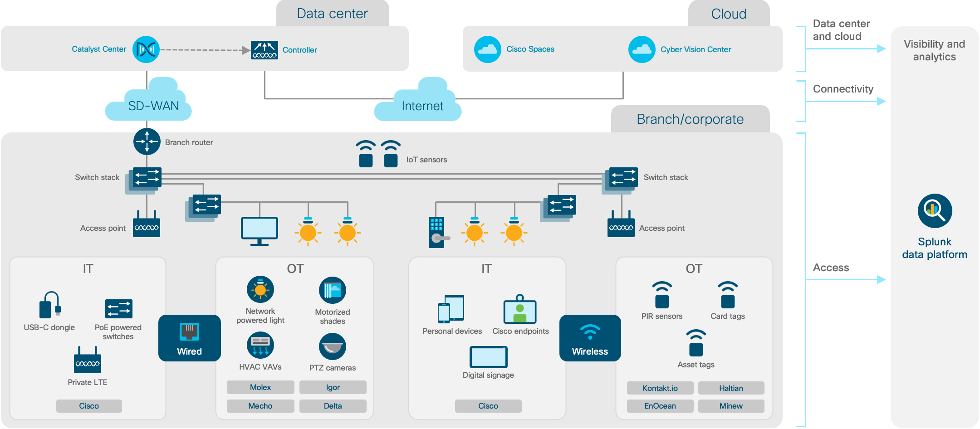Select the Cisco endpoints icon
Image resolution: width=980 pixels, height=429 pixels.
[x=520, y=309]
